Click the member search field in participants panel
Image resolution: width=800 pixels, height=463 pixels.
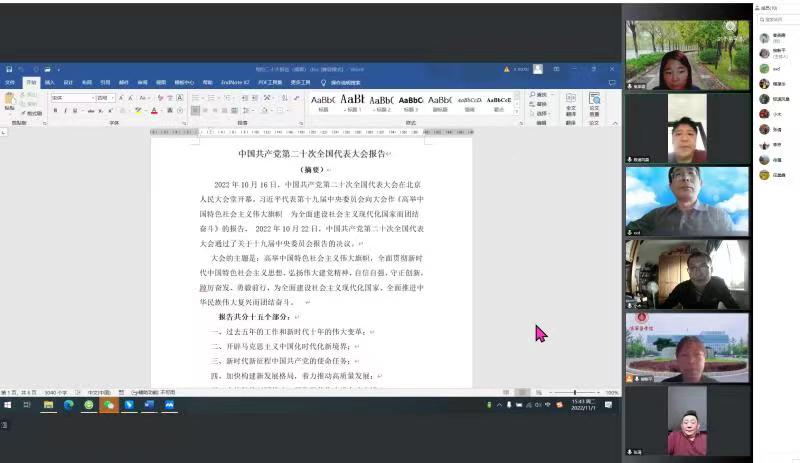tap(775, 21)
